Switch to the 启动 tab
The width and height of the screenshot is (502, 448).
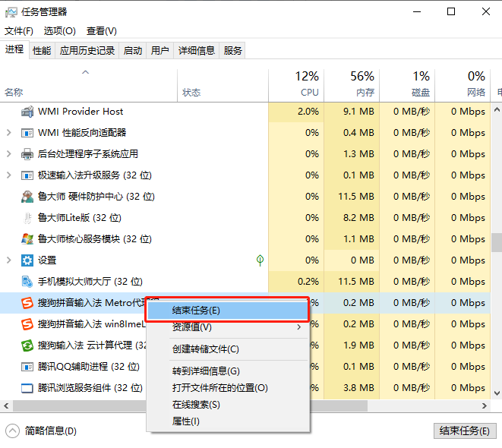133,51
